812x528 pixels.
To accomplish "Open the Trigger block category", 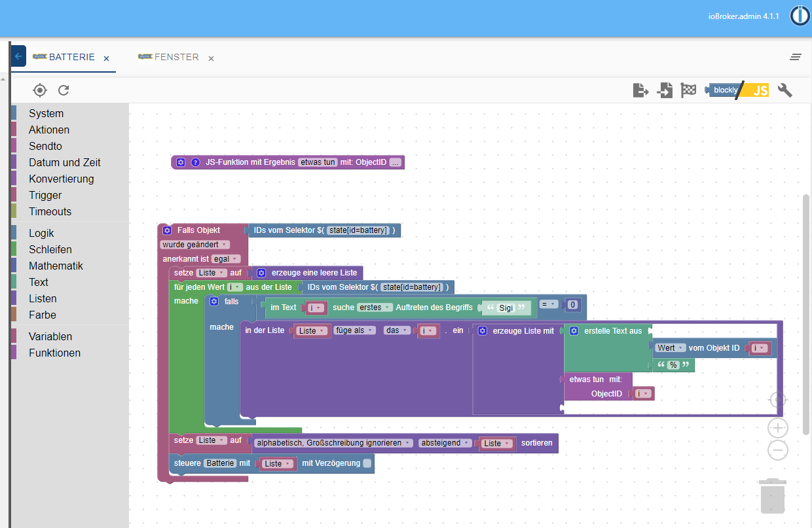I will [x=45, y=196].
